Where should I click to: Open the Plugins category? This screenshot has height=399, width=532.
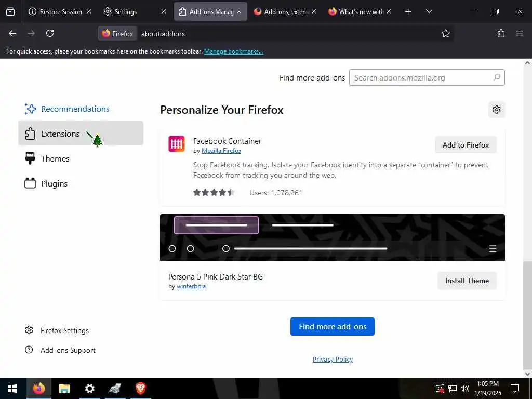pos(81,183)
